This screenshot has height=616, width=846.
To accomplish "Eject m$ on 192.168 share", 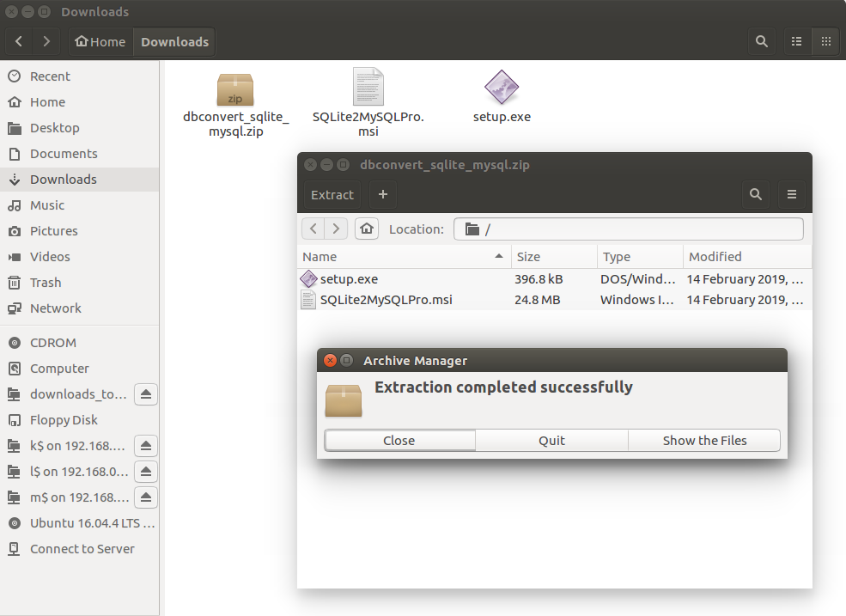I will tap(146, 497).
